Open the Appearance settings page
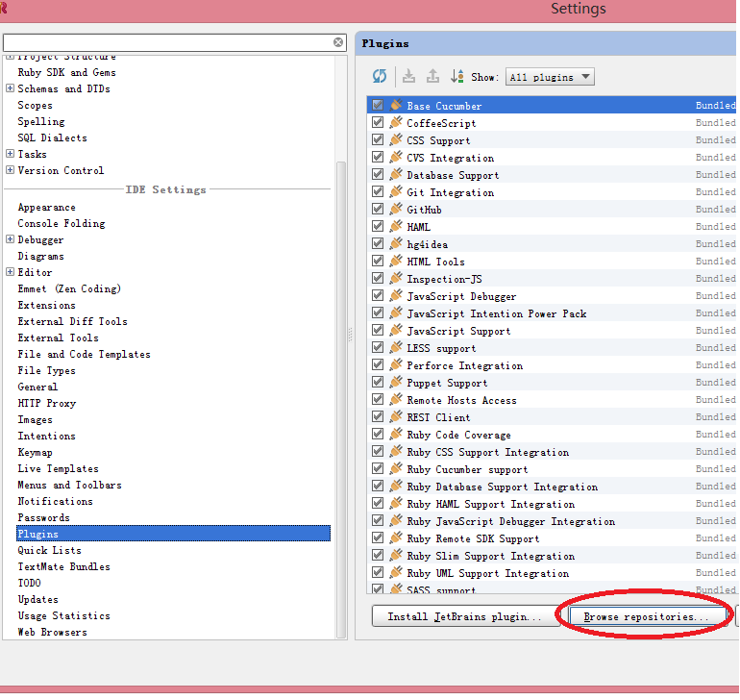 [47, 208]
